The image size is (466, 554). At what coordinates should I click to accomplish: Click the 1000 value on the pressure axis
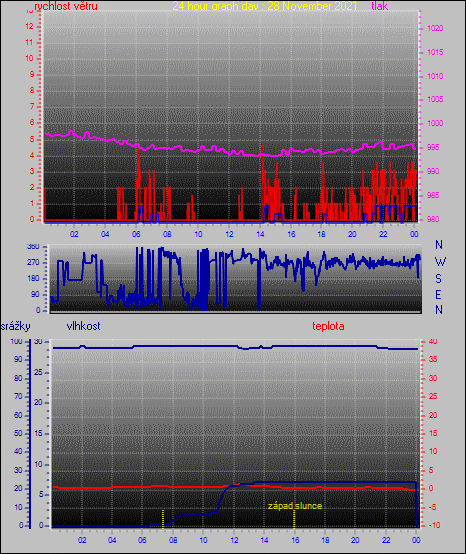[435, 123]
